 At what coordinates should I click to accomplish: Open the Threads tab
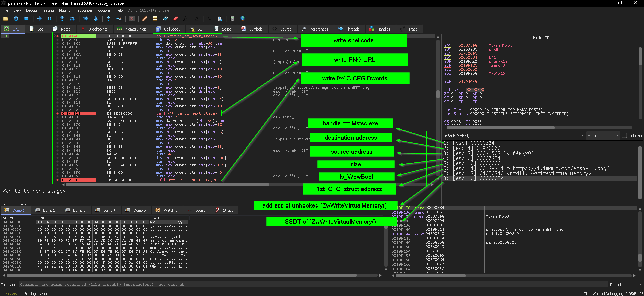point(349,29)
